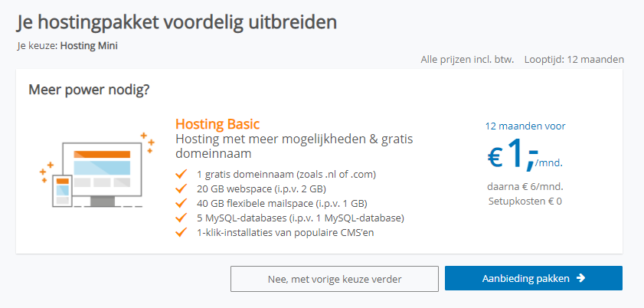Click the monitor and phone hosting illustration
The height and width of the screenshot is (308, 644).
click(x=91, y=172)
